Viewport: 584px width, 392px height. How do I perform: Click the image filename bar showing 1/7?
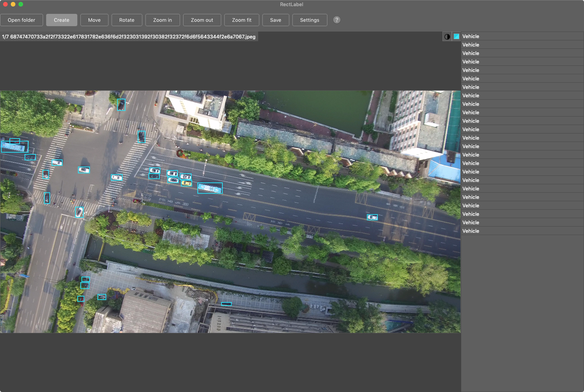click(x=130, y=37)
